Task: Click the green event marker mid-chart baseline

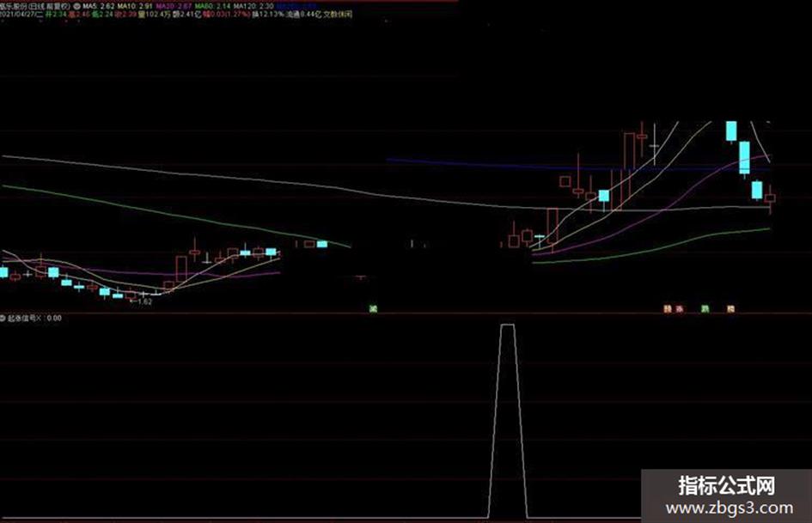Action: 373,309
